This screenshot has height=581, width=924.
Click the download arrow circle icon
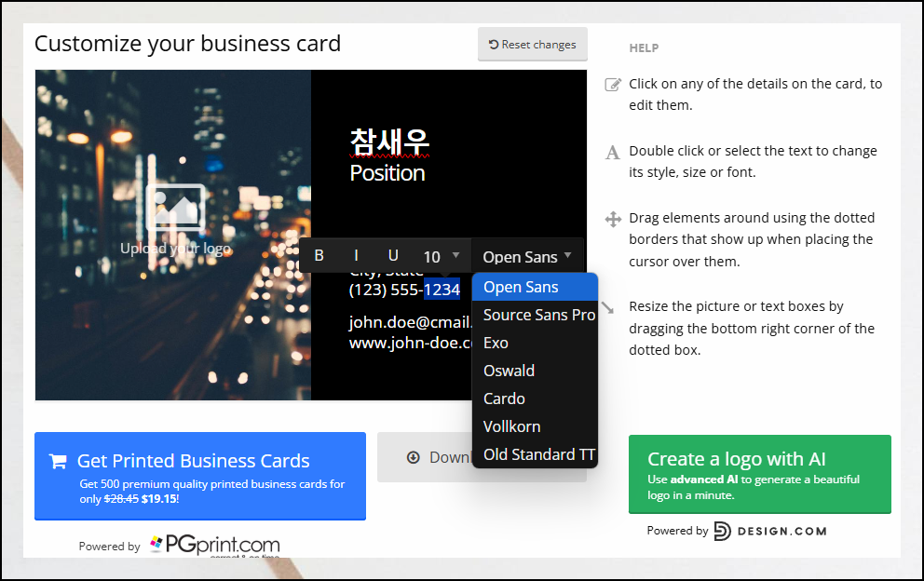(414, 457)
